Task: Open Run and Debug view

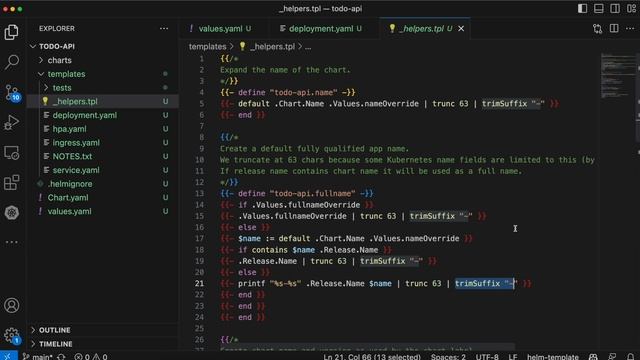Action: tap(11, 122)
